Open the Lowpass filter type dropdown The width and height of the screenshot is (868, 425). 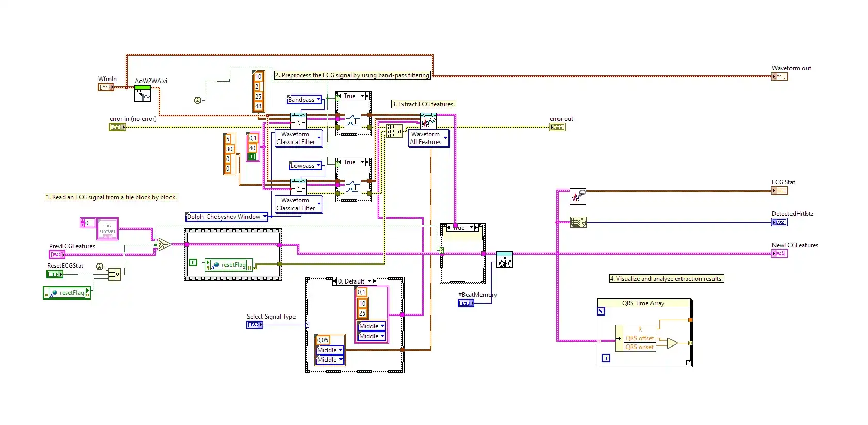(305, 166)
